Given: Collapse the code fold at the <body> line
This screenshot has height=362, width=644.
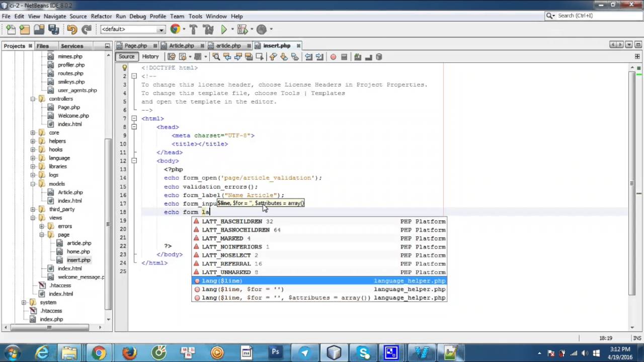Looking at the screenshot, I should click(134, 161).
